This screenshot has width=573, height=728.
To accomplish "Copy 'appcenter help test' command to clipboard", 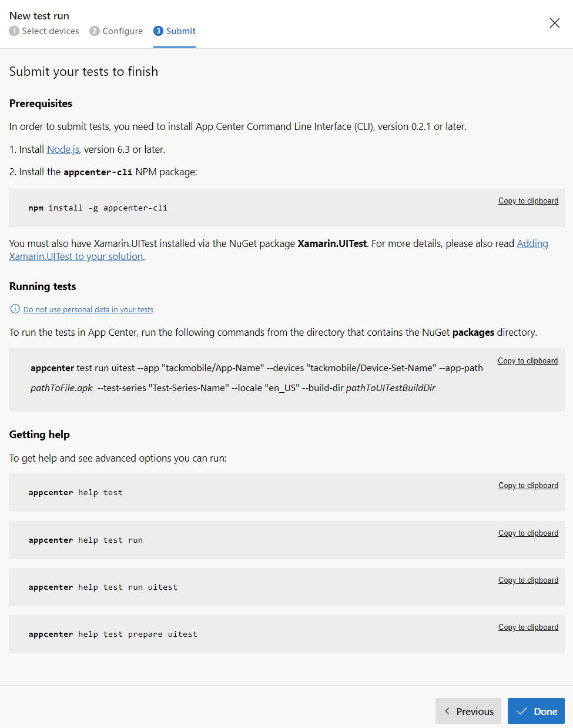I will (x=528, y=485).
